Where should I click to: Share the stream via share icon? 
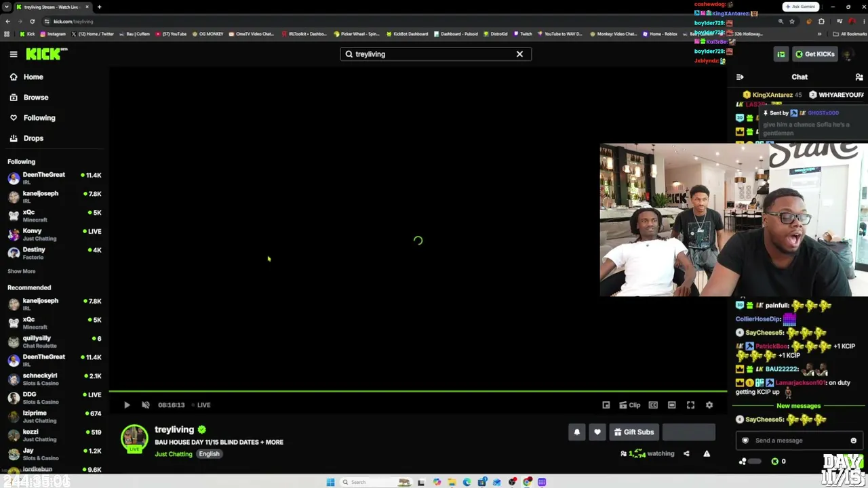(x=686, y=454)
